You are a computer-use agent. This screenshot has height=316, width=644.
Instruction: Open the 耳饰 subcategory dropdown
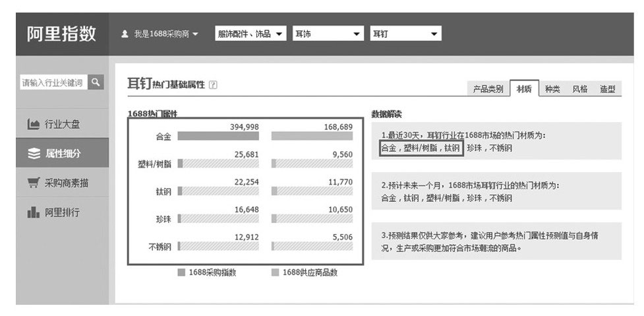click(x=328, y=34)
